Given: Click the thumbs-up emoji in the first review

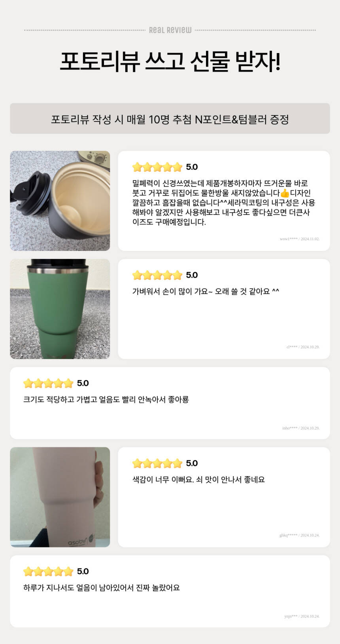Looking at the screenshot, I should [285, 193].
